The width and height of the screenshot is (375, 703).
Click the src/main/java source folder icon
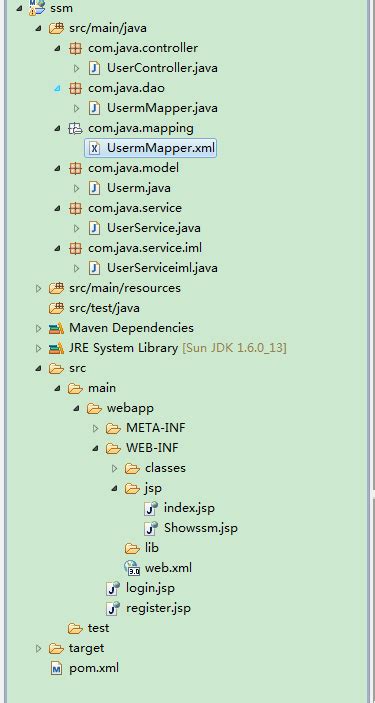click(x=56, y=28)
